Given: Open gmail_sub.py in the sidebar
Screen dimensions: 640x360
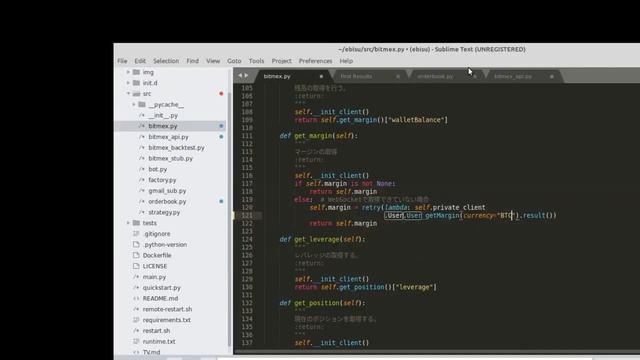Looking at the screenshot, I should tap(167, 191).
